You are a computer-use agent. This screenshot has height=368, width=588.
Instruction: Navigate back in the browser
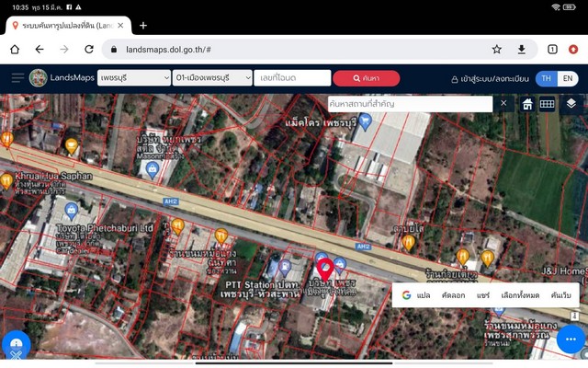tap(40, 49)
